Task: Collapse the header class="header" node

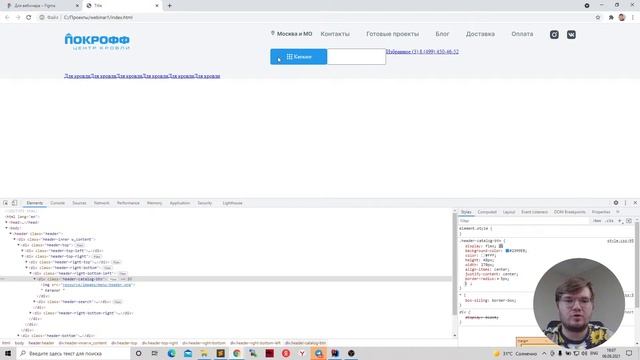Action: pos(11,234)
